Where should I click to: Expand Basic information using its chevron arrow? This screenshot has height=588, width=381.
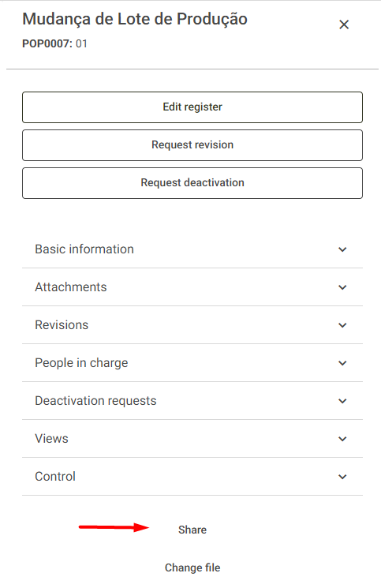click(x=342, y=249)
